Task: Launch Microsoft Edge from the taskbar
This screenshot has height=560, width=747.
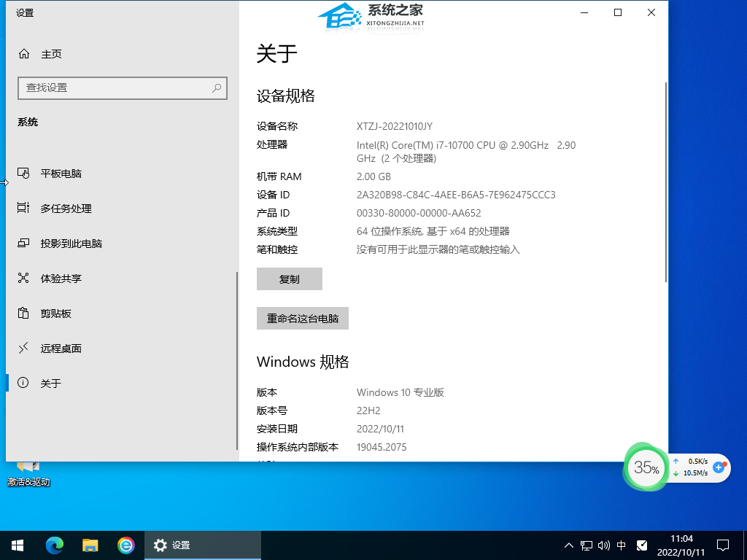Action: point(55,545)
